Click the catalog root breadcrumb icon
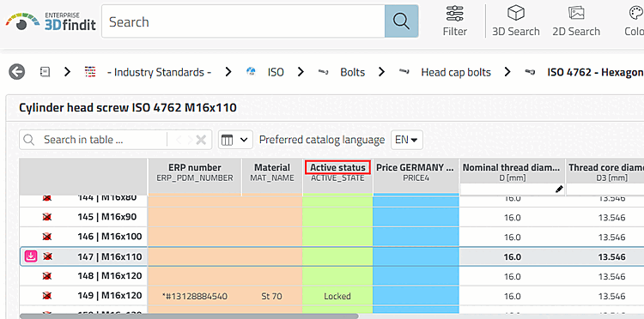 point(45,72)
